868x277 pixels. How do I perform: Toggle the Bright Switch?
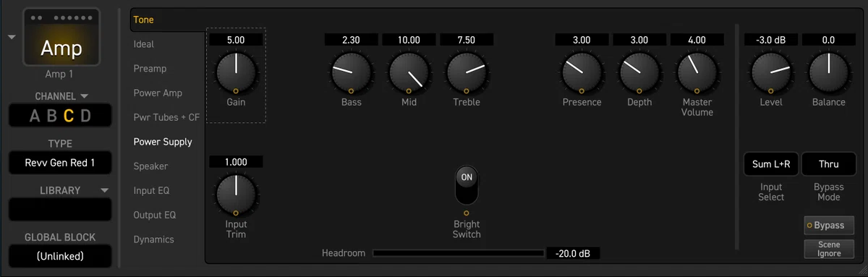[467, 185]
